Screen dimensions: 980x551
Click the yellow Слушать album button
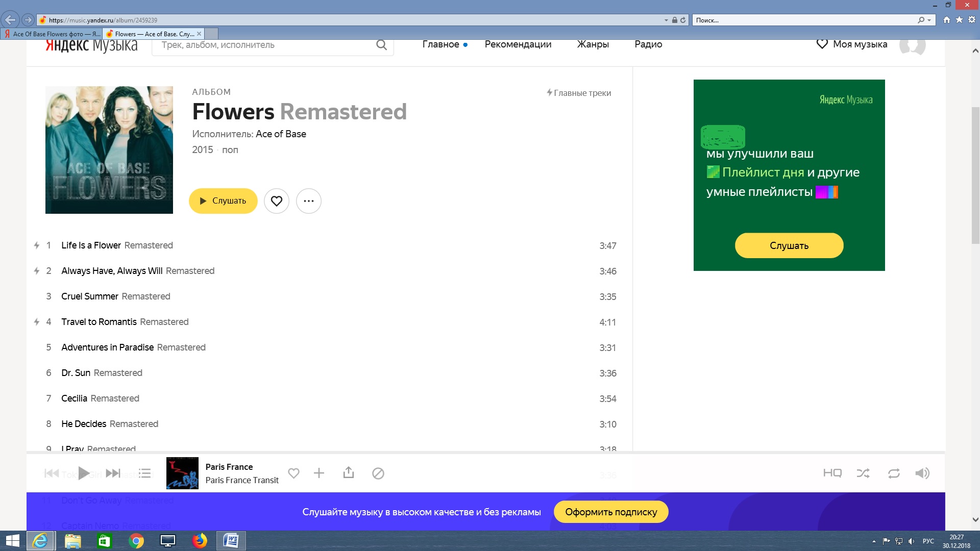pyautogui.click(x=223, y=201)
